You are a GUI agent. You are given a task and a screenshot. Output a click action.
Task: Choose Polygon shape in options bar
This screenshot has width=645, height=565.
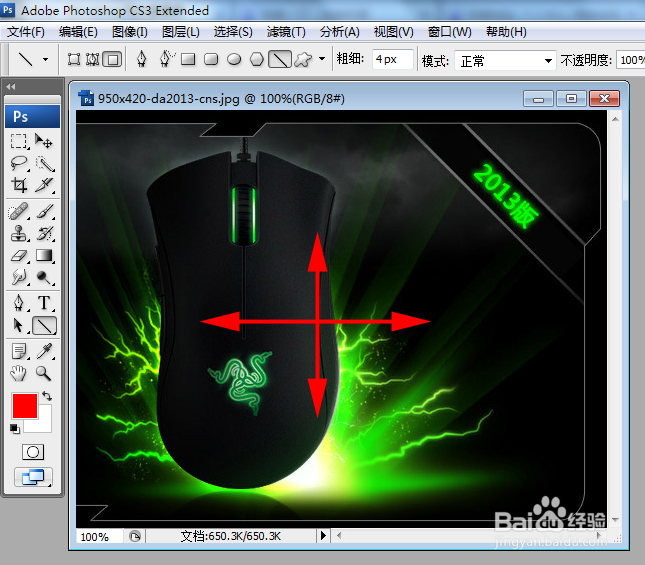[x=257, y=59]
